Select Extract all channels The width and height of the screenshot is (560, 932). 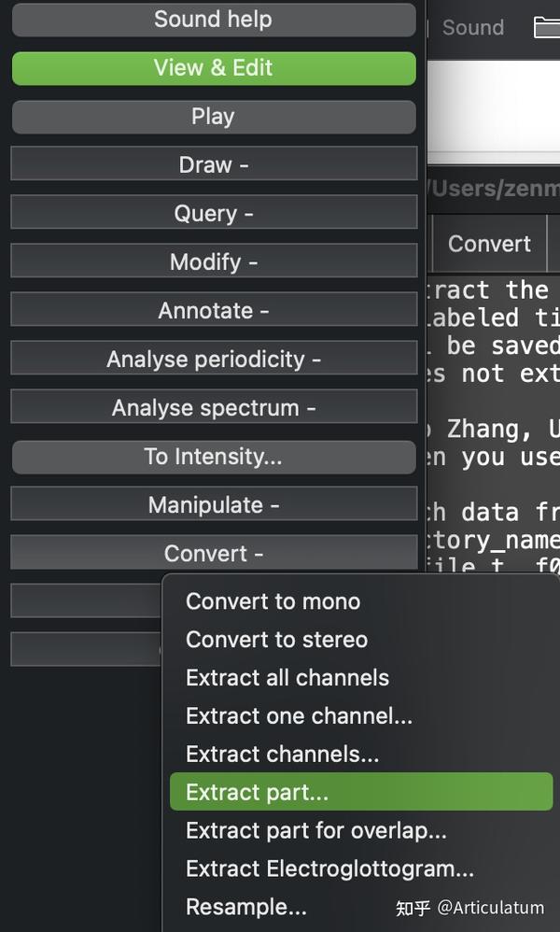287,678
